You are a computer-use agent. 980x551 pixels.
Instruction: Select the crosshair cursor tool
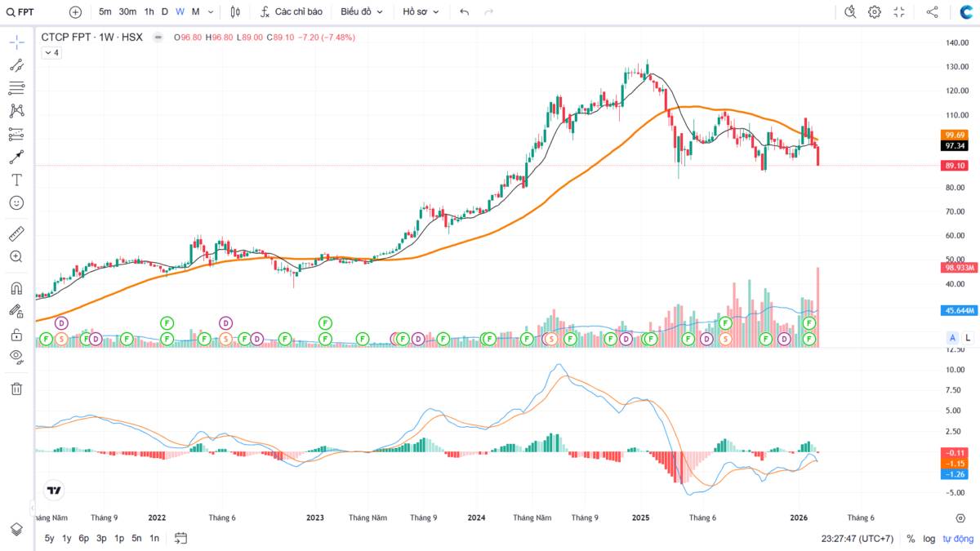(x=16, y=42)
